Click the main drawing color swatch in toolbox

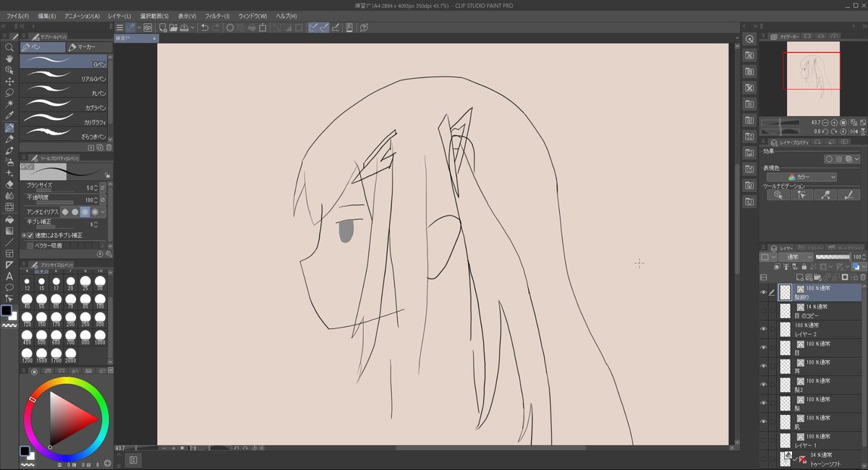[7, 310]
